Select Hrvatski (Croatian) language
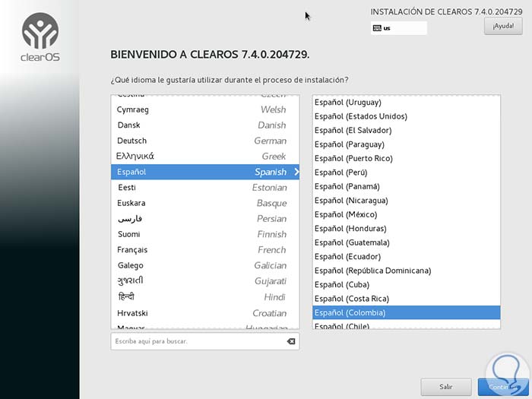Screen dimensions: 532x399 (x=205, y=313)
